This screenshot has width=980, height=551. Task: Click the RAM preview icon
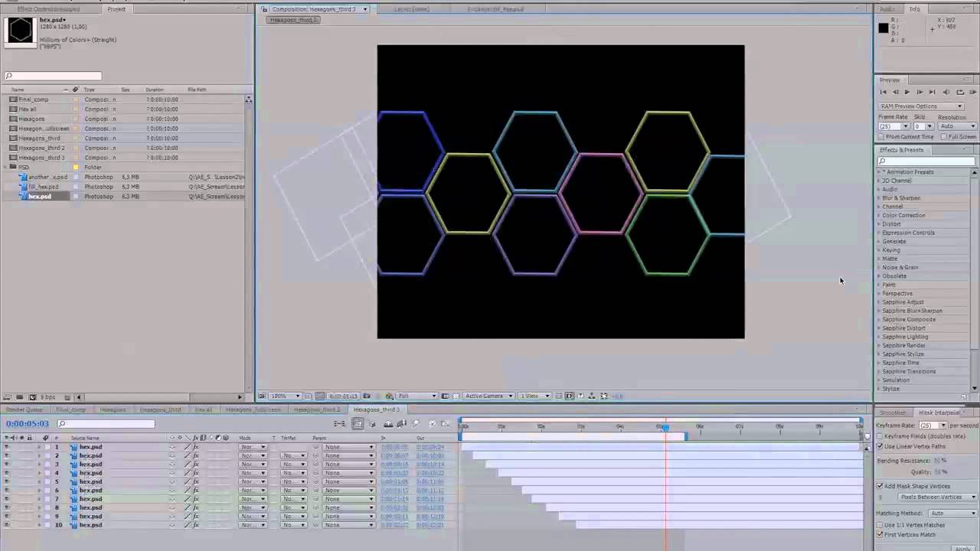(973, 92)
